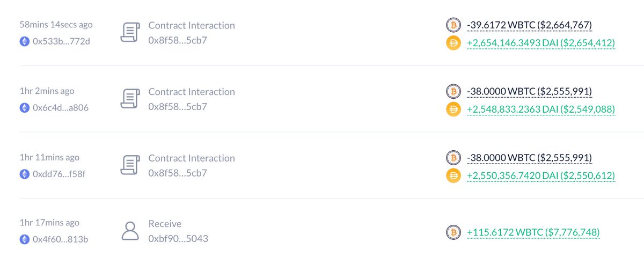Click the Ethereum icon beside 0x4f60…813b
Viewport: 644px width, 264px height.
[x=24, y=239]
